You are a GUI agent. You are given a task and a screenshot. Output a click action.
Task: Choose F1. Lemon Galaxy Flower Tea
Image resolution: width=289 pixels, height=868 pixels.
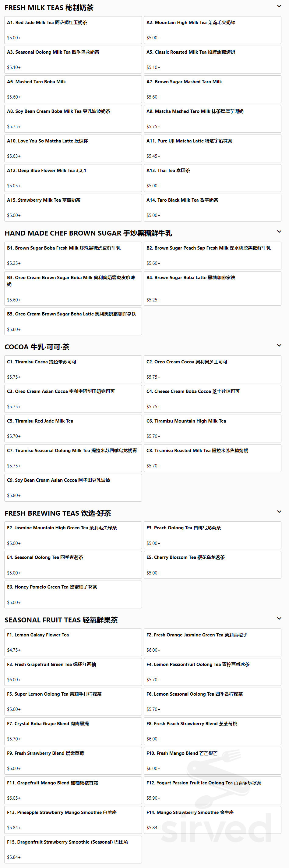(73, 642)
